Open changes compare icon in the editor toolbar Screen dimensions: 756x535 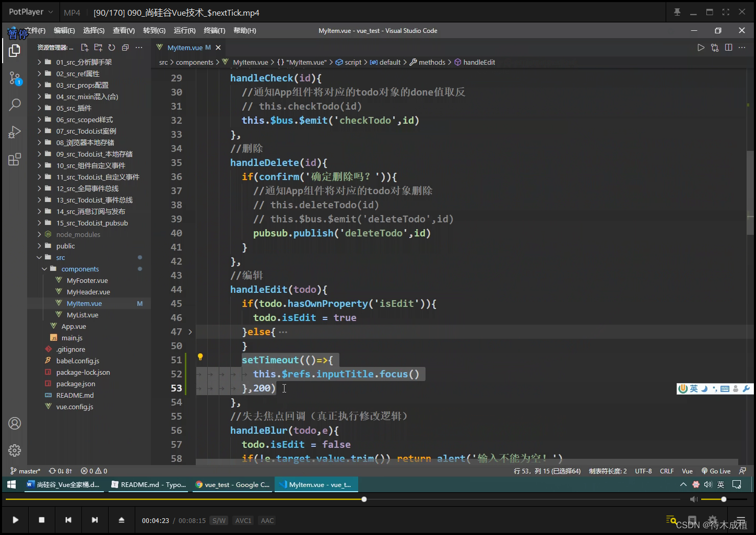coord(715,47)
